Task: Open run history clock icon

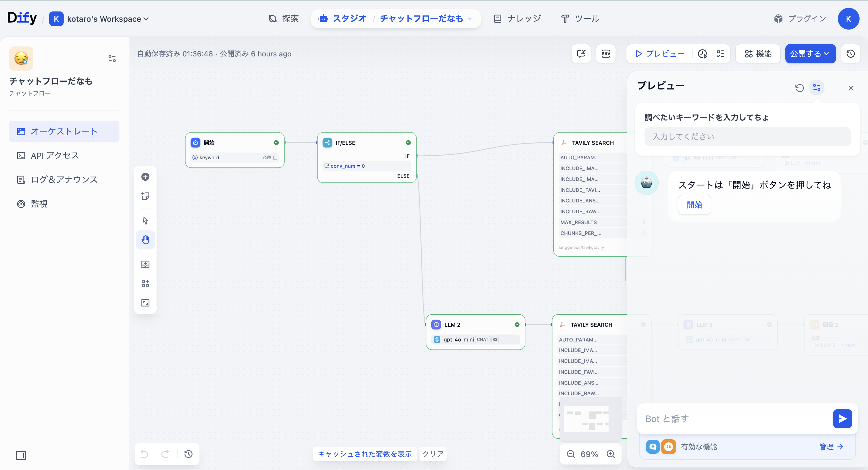Action: (702, 54)
